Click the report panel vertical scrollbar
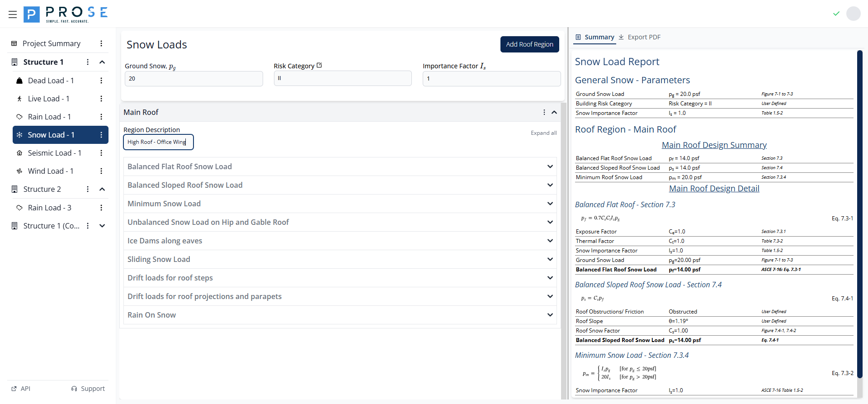The width and height of the screenshot is (868, 404). pos(859,213)
